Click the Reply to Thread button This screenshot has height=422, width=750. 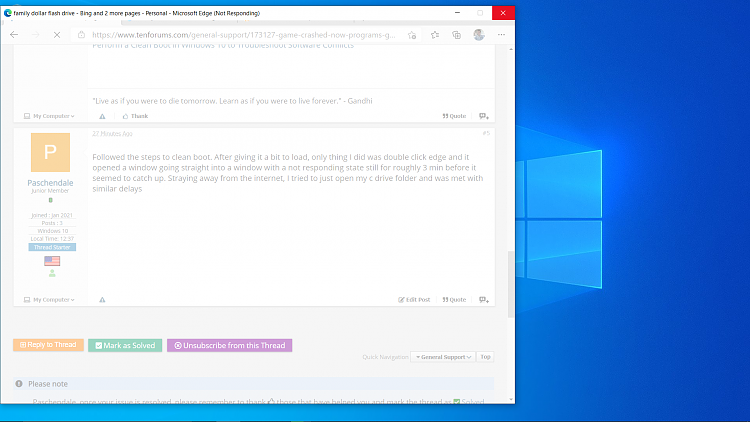tap(48, 345)
